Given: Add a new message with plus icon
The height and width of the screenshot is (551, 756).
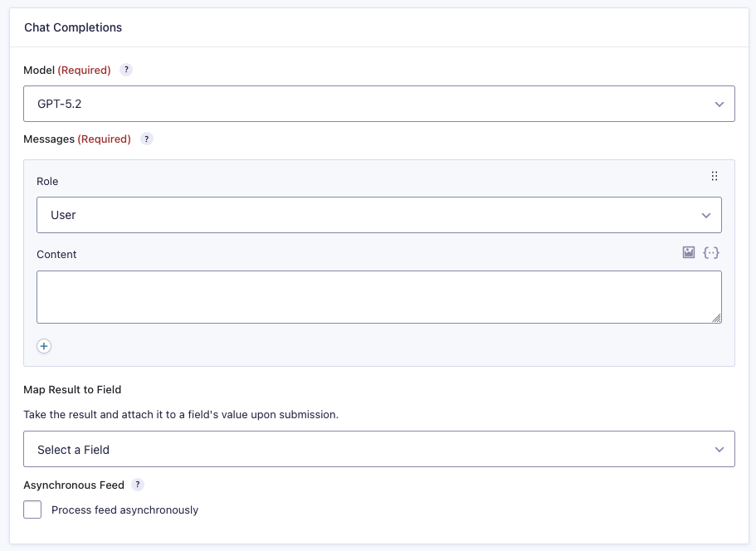Looking at the screenshot, I should tap(45, 346).
